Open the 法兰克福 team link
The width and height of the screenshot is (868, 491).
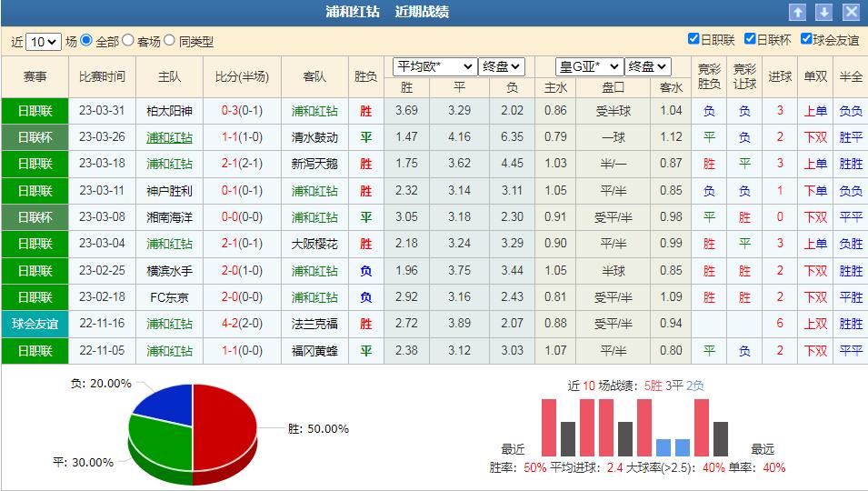click(314, 324)
